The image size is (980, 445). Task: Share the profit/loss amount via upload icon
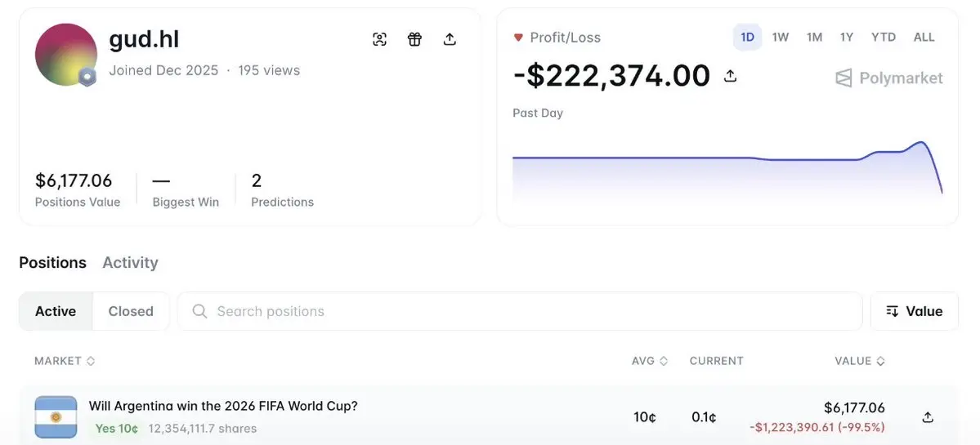(730, 75)
